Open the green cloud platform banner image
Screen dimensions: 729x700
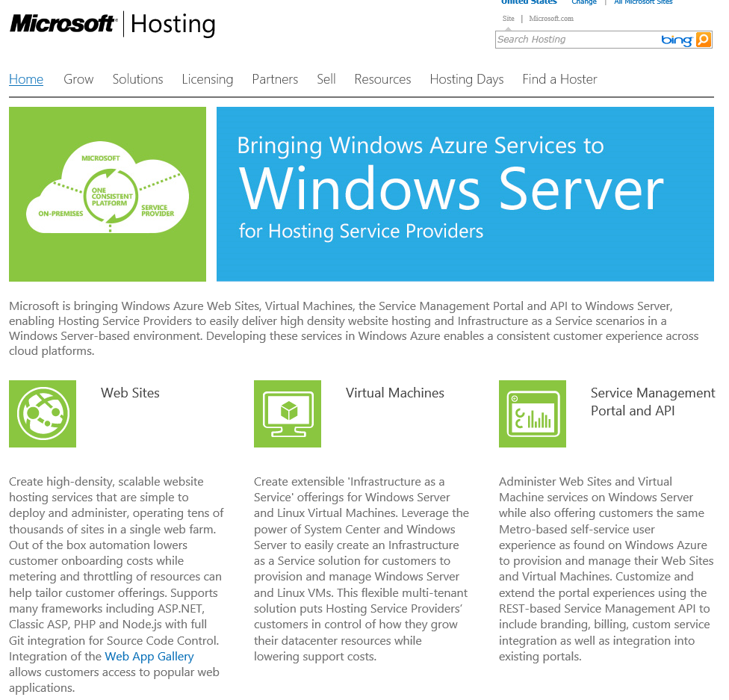tap(108, 194)
